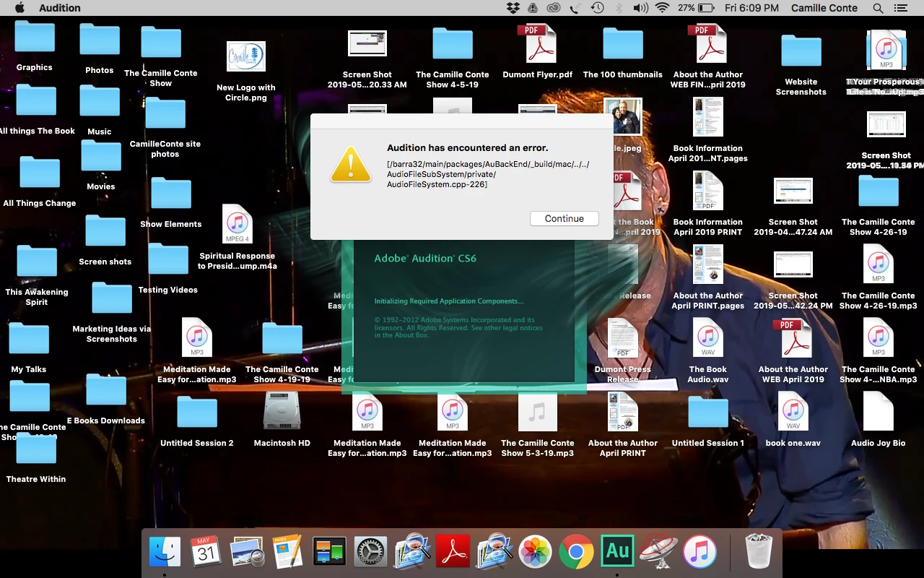The width and height of the screenshot is (924, 578).
Task: Select the Macintosh HD drive icon
Action: [282, 411]
